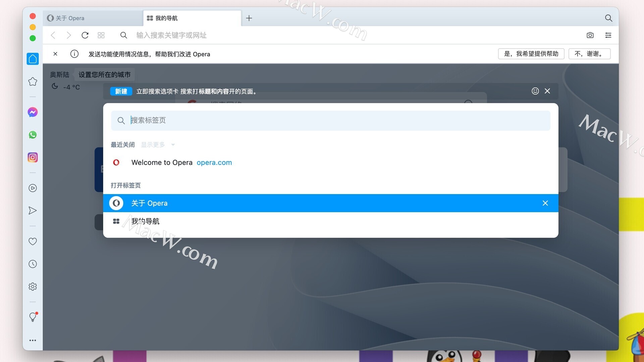
Task: Dismiss the usage info bar with X
Action: (x=55, y=54)
